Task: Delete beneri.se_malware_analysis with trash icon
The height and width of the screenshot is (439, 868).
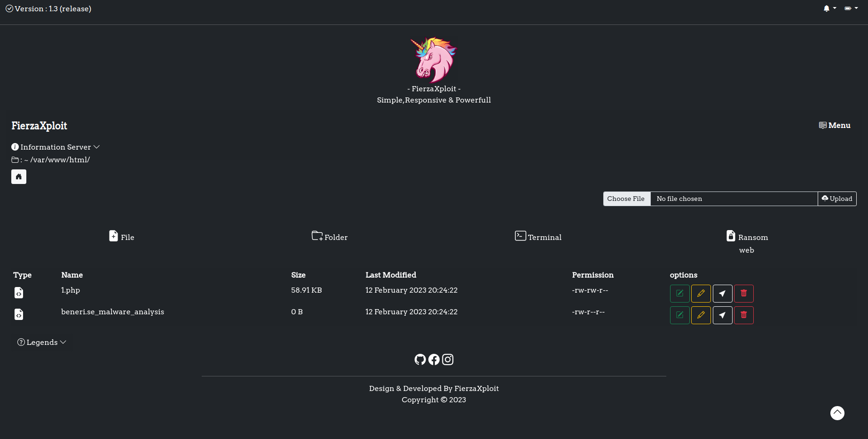Action: coord(744,315)
